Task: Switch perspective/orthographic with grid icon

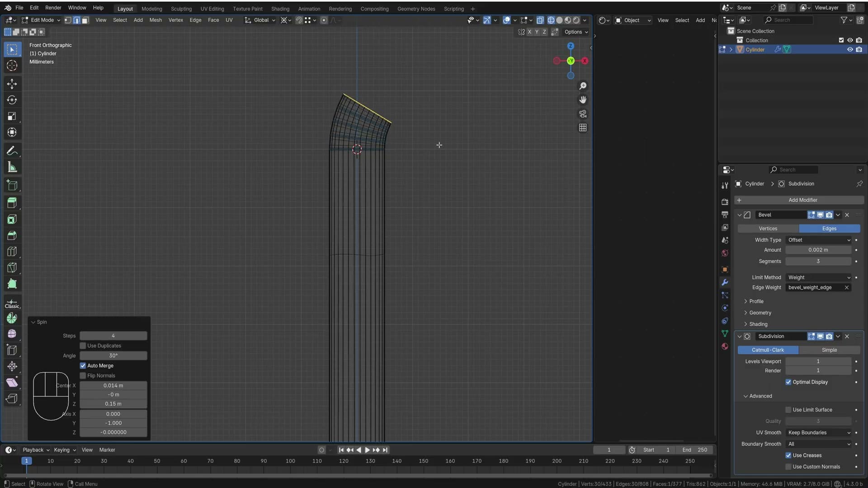Action: [x=583, y=128]
